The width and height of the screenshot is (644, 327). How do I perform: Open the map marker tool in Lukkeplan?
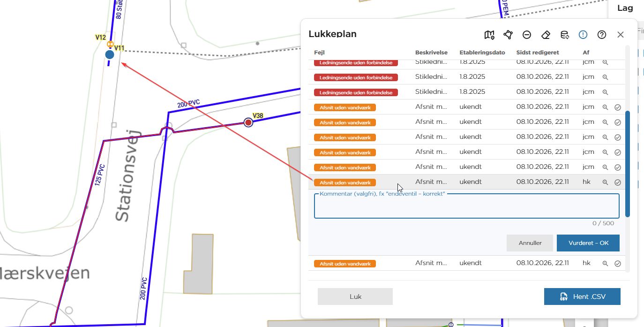point(489,35)
